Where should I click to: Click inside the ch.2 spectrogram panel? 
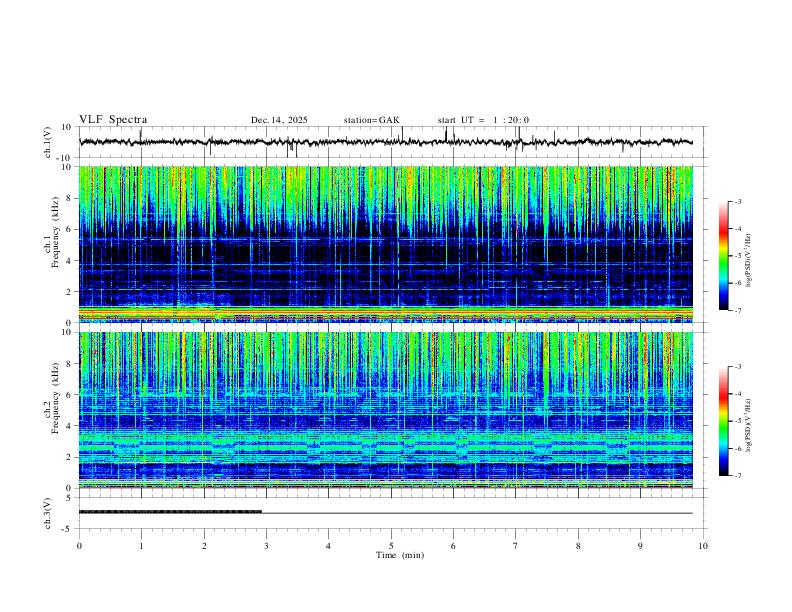click(x=386, y=410)
